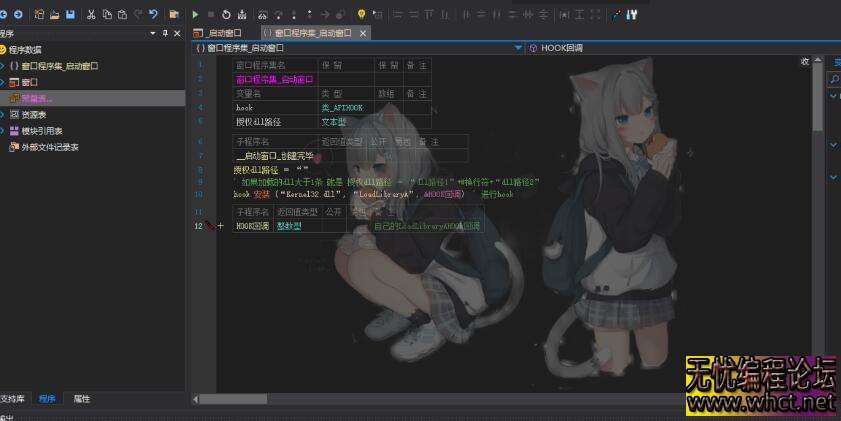
Task: Expand the 窗口程序集_启动窗口 tree node
Action: pos(3,66)
